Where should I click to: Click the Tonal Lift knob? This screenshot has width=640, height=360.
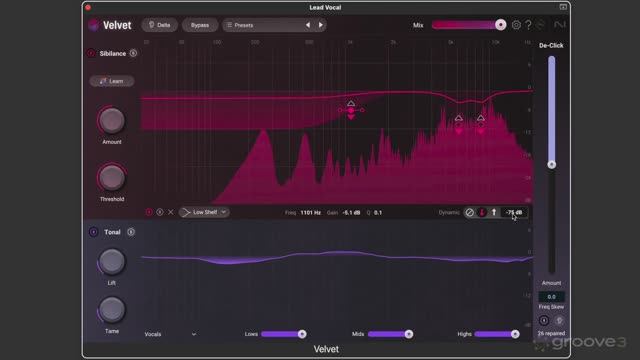point(112,261)
